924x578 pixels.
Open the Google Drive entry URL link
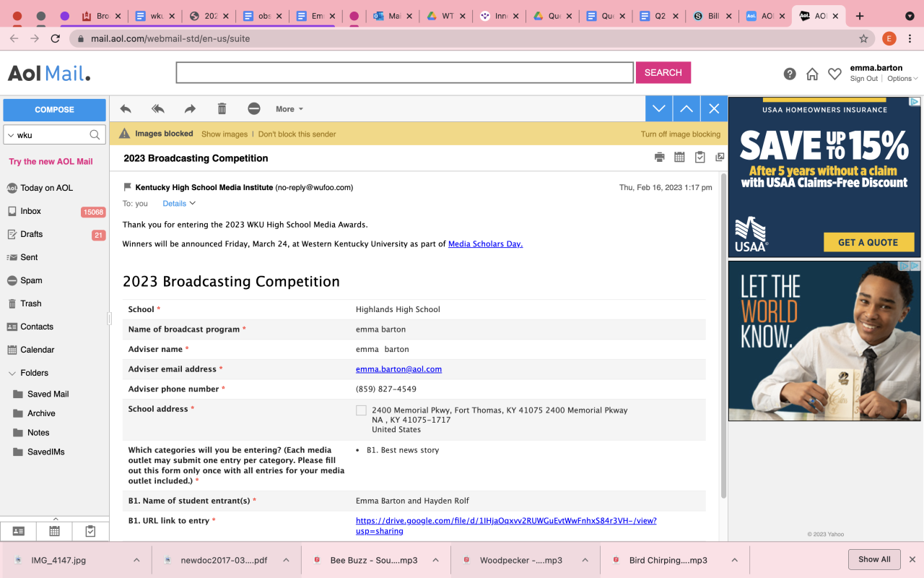click(506, 525)
